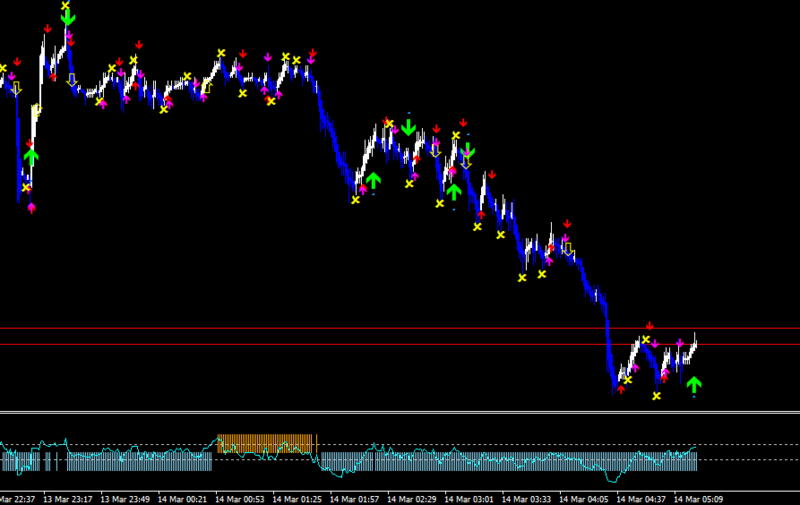Click the large green down arrow at the chart's highest peak
The width and height of the screenshot is (800, 505).
(68, 18)
